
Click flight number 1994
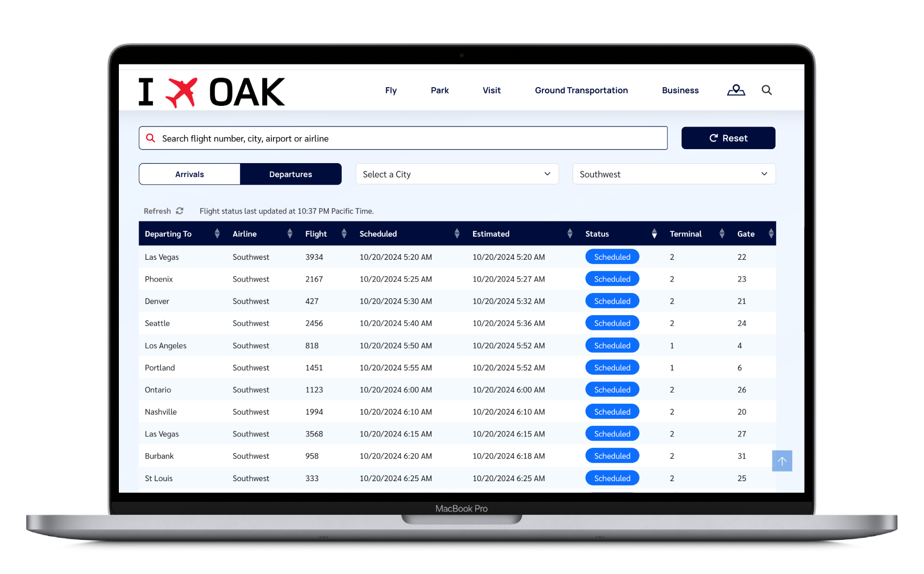coord(314,412)
